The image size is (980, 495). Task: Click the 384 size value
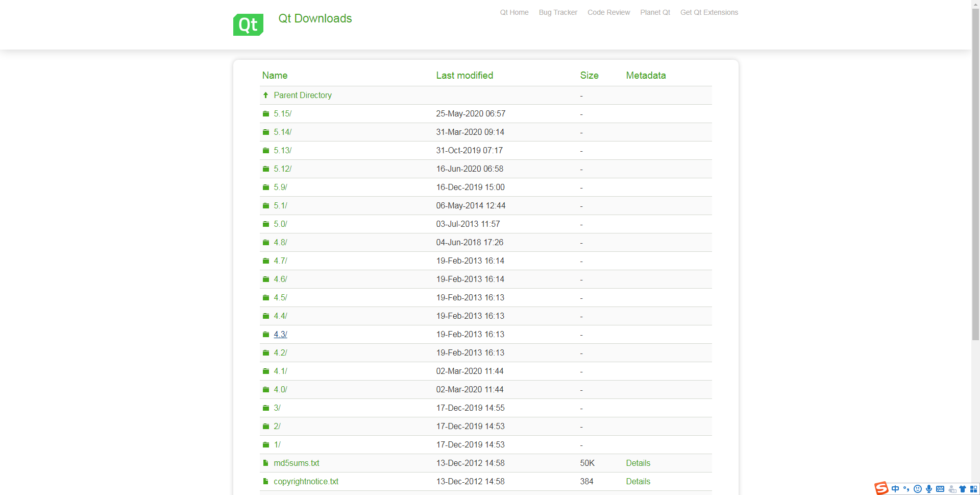point(586,481)
